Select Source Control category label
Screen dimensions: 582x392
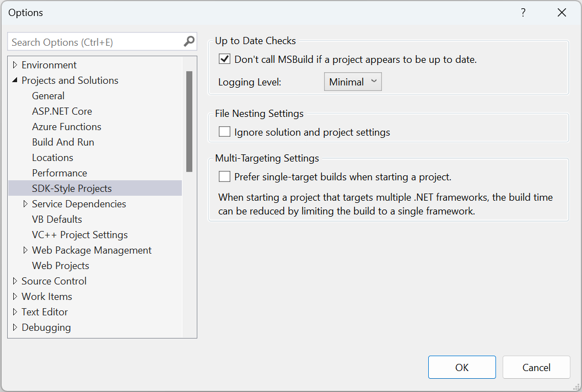click(x=54, y=281)
